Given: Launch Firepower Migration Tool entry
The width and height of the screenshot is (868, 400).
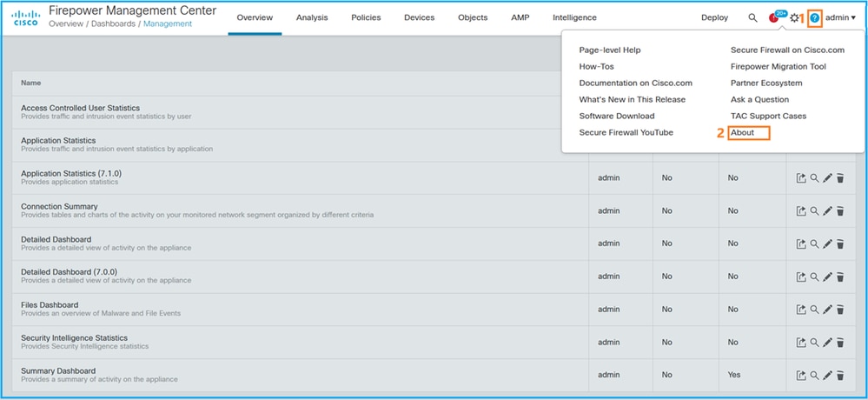Looking at the screenshot, I should tap(779, 66).
